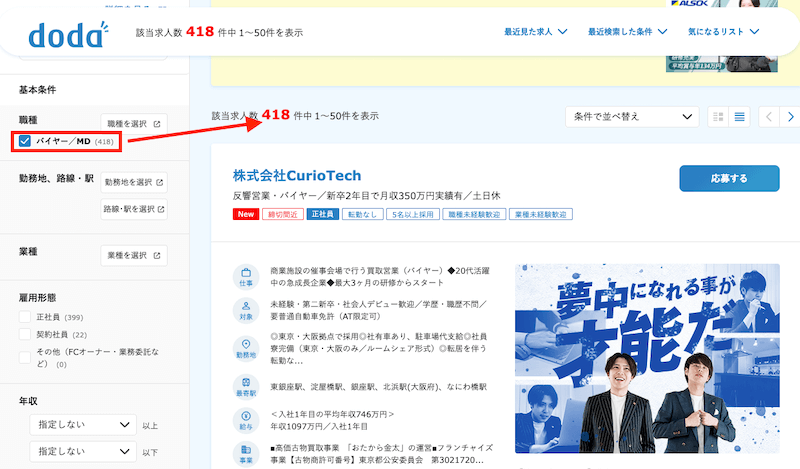Image resolution: width=800 pixels, height=469 pixels.
Task: Click the 仕事 briefcase icon
Action: point(246,276)
